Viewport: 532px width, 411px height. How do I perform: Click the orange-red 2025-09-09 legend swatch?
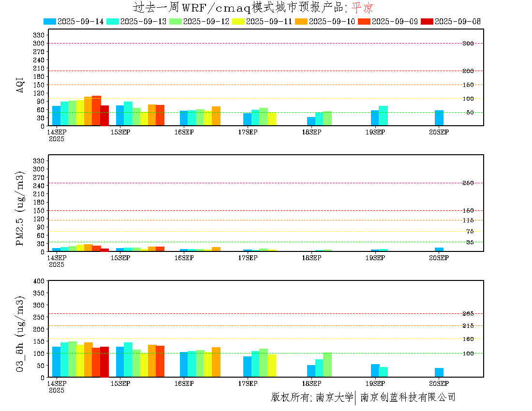coord(364,21)
